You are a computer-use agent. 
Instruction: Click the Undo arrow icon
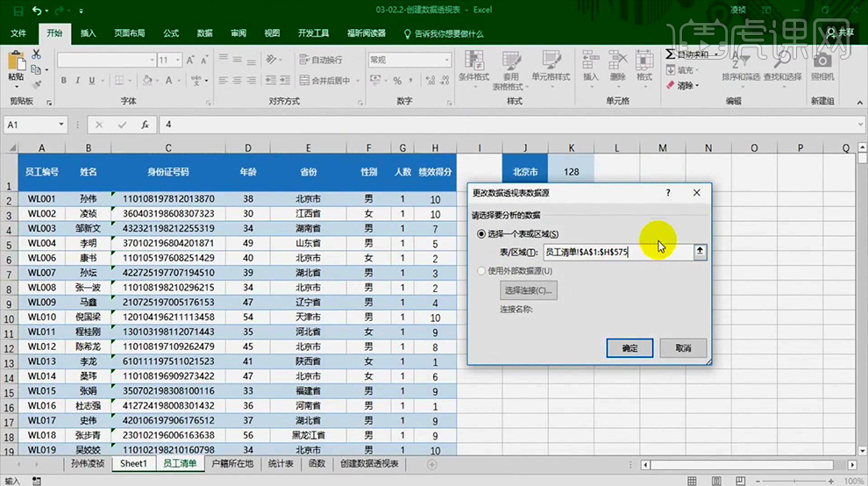37,11
